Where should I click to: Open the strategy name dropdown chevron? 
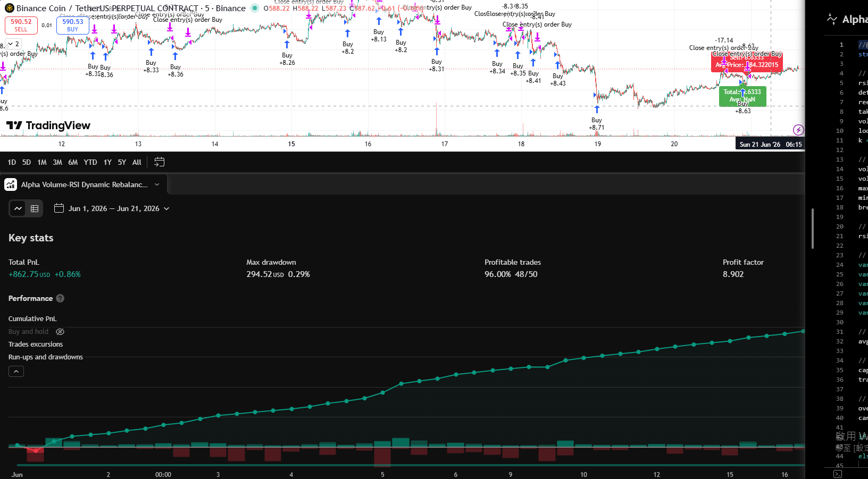(157, 184)
